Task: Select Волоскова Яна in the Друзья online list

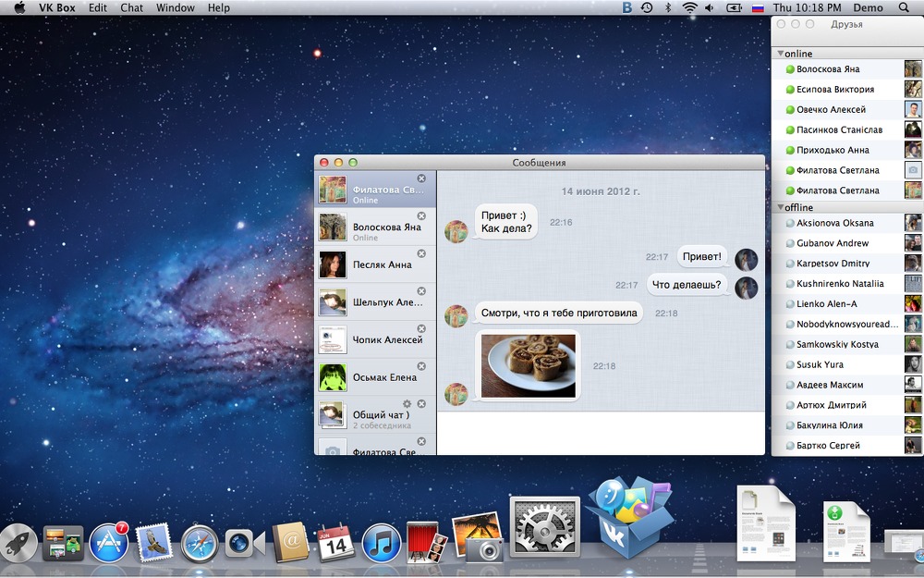Action: [x=847, y=69]
